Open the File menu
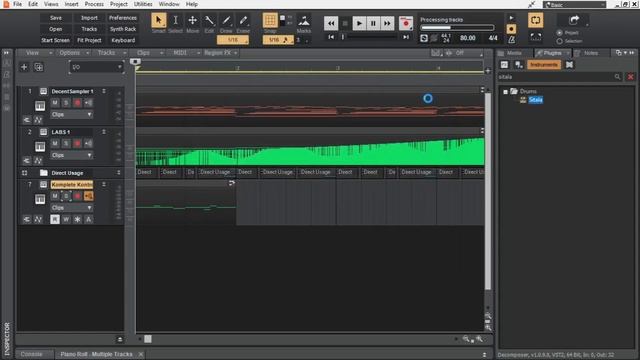The image size is (640, 360). click(18, 4)
